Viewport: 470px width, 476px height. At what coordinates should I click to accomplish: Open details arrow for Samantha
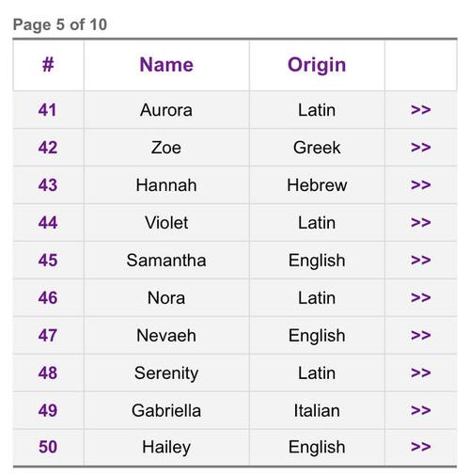click(x=420, y=261)
